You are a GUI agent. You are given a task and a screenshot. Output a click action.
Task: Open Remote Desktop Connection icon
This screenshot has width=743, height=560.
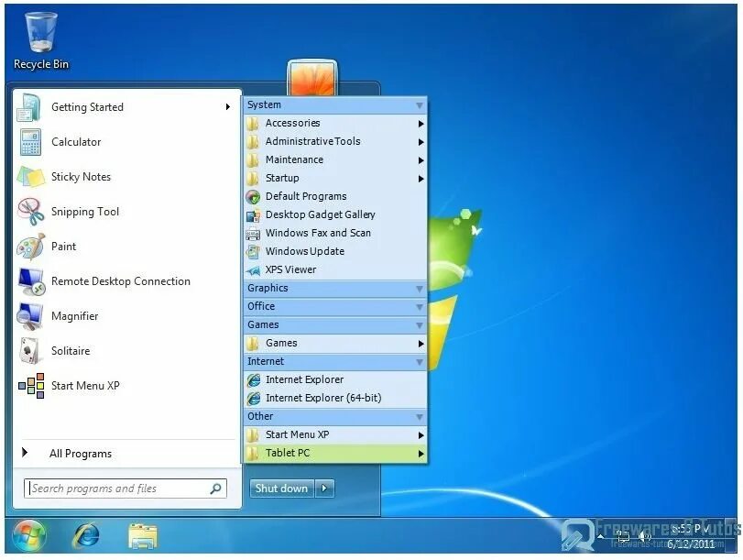pos(31,281)
